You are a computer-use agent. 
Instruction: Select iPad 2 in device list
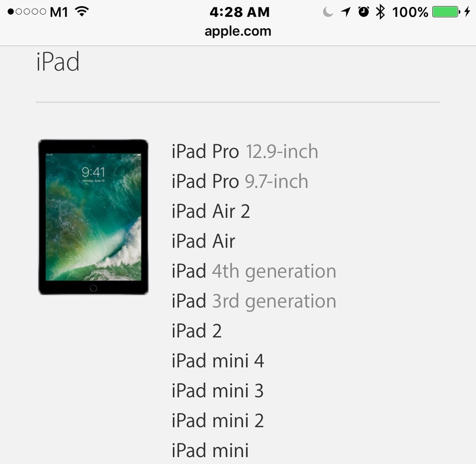tap(197, 331)
